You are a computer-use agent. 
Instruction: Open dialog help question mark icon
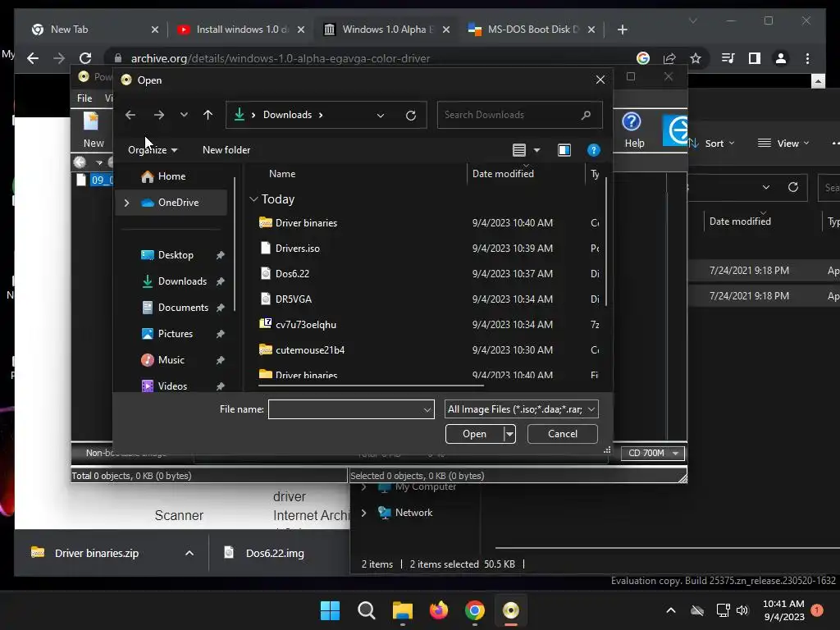(x=594, y=150)
